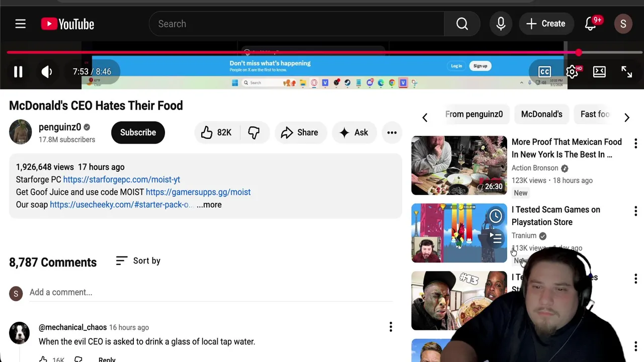Switch to theater mode
The image size is (644, 362).
pyautogui.click(x=599, y=71)
